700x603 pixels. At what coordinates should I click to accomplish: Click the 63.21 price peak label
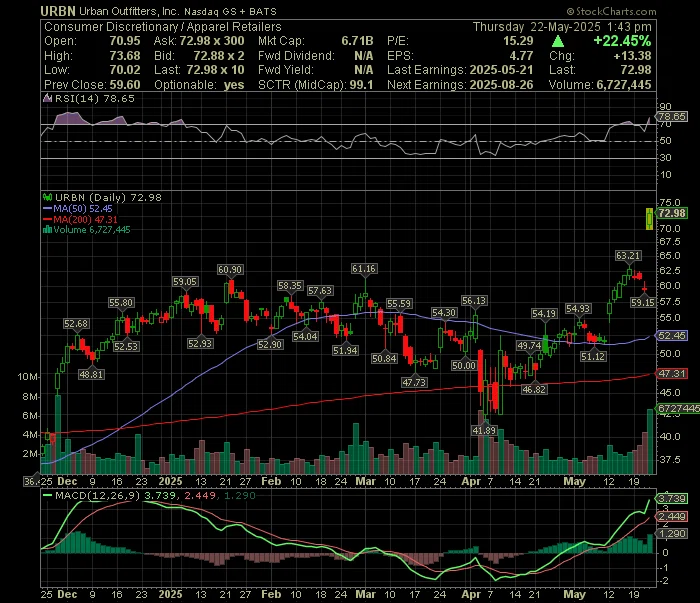click(628, 255)
